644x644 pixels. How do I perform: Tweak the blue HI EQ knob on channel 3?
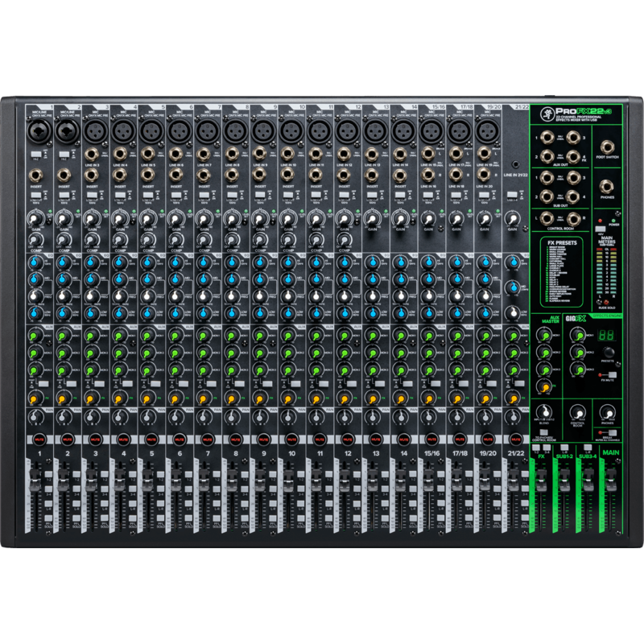(x=91, y=262)
